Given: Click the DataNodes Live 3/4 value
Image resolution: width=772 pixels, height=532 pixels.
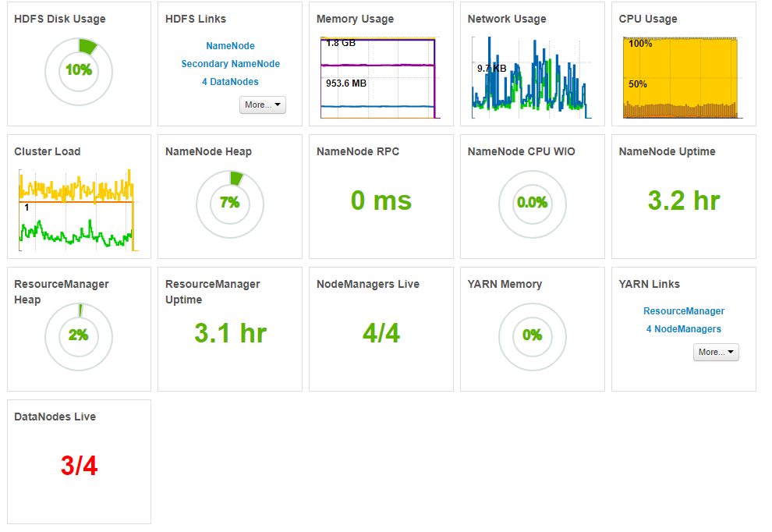Looking at the screenshot, I should 79,466.
